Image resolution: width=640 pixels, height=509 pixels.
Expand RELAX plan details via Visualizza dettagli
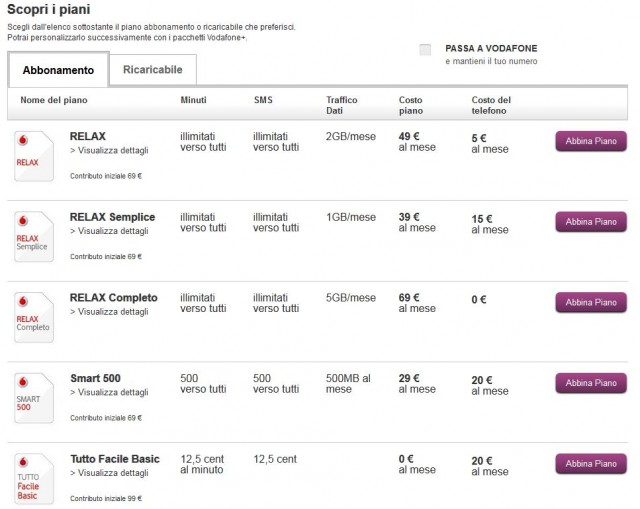[109, 151]
